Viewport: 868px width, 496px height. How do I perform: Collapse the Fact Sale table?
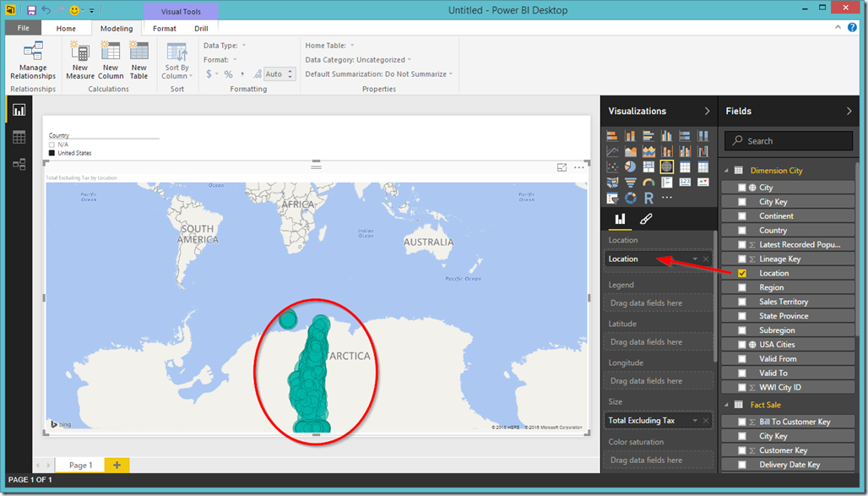(726, 405)
